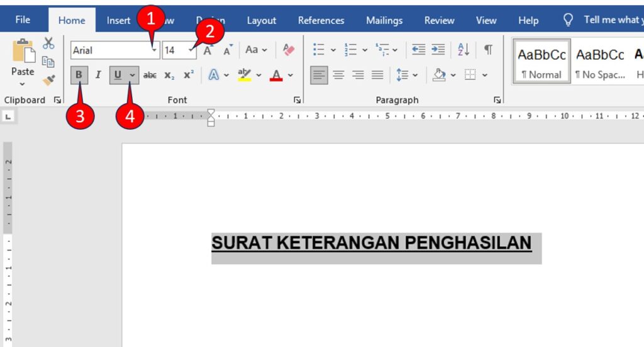644x347 pixels.
Task: Decrease font size with shrink icon
Action: 228,50
